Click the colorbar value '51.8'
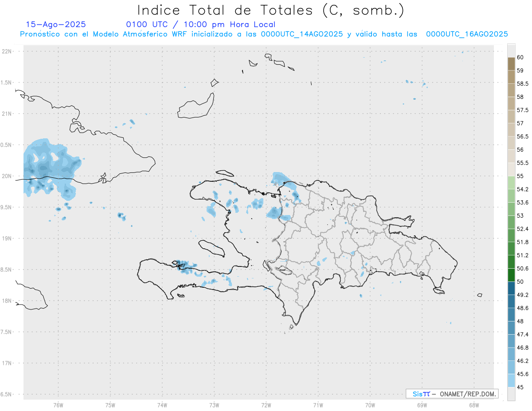Image resolution: width=532 pixels, height=411 pixels. pyautogui.click(x=523, y=242)
